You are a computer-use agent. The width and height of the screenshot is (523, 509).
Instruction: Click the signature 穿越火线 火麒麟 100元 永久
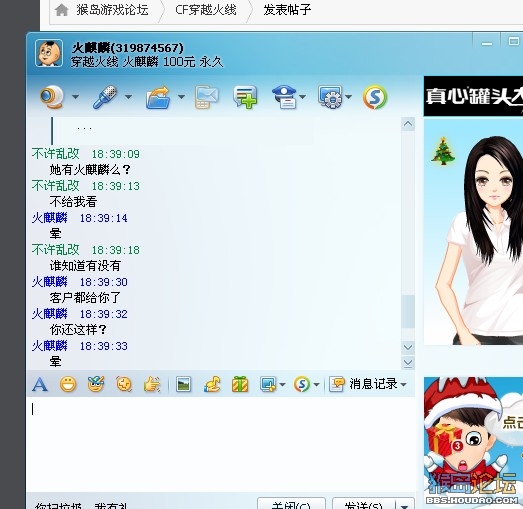(147, 62)
